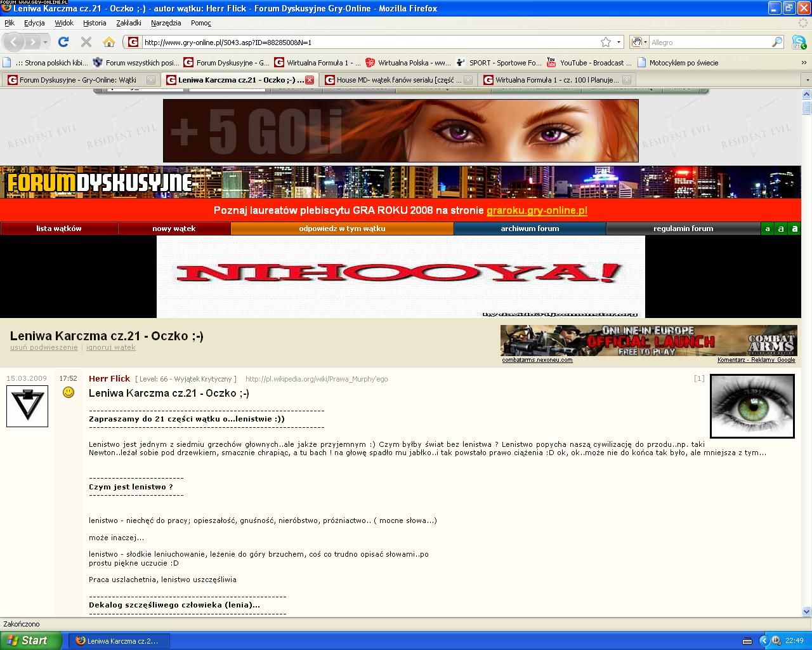Click the Stop loading icon
The height and width of the screenshot is (650, 812).
coord(86,42)
